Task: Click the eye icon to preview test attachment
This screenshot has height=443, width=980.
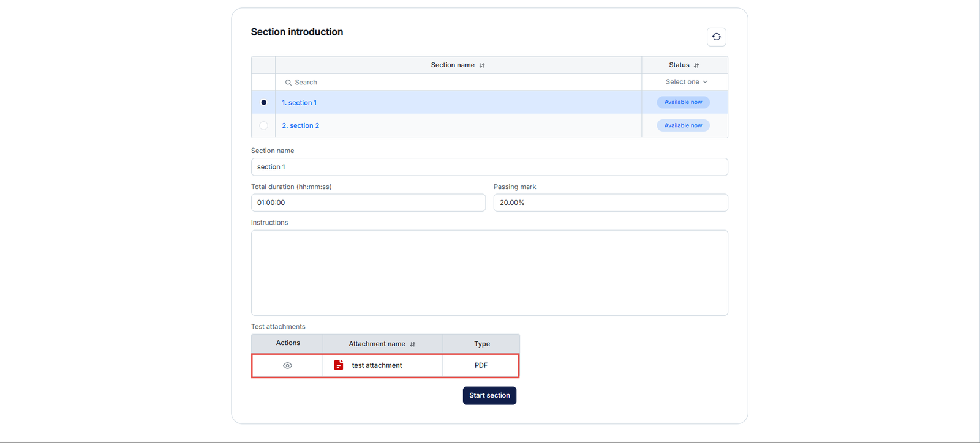Action: (287, 365)
